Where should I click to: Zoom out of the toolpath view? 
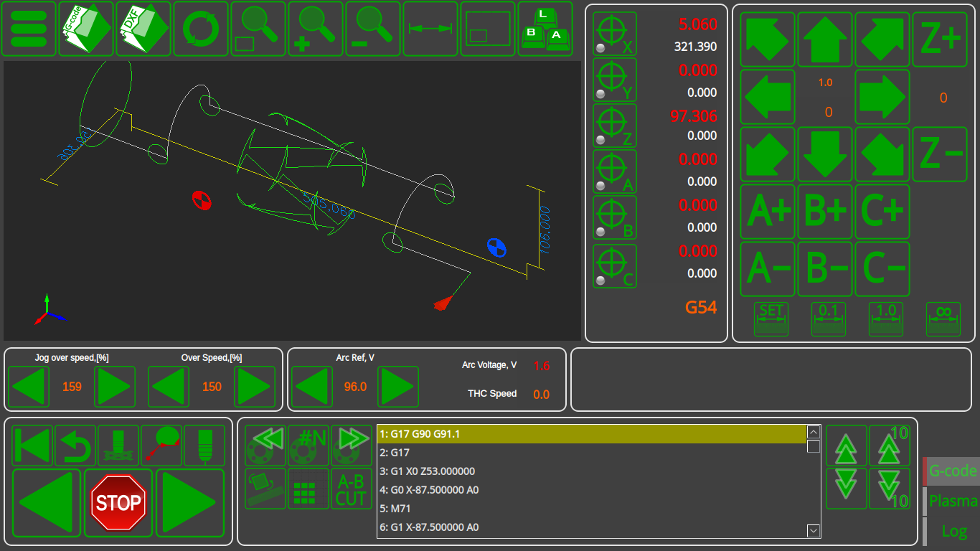click(x=373, y=29)
